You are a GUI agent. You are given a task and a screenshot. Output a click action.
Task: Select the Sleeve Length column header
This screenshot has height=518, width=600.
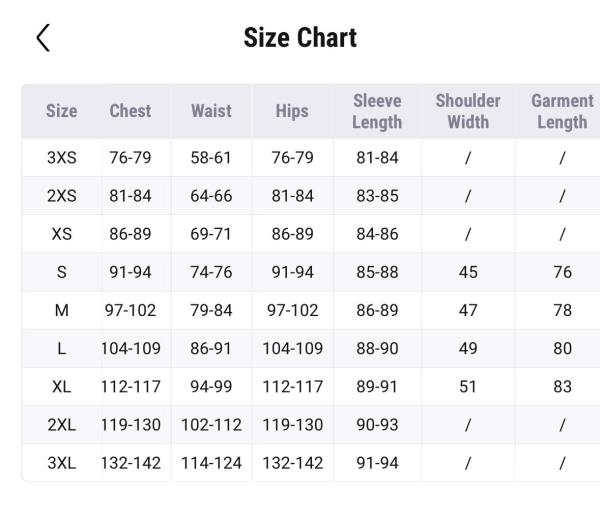(x=377, y=111)
